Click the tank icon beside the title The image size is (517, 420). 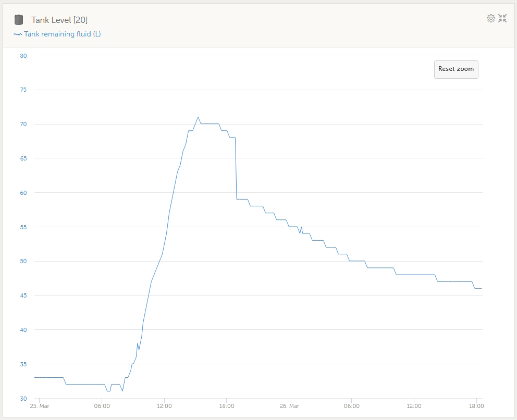click(x=19, y=20)
